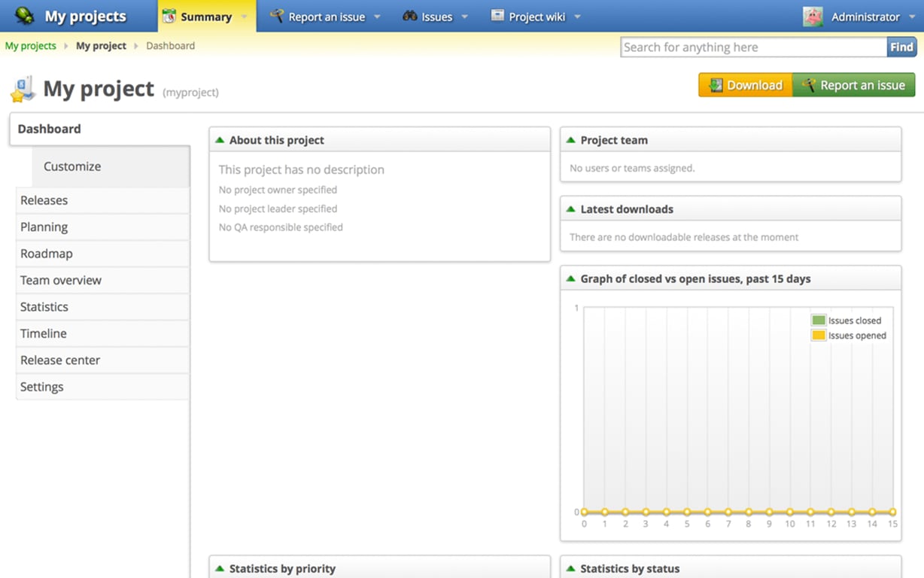Click the green Issues closed legend swatch

click(818, 319)
